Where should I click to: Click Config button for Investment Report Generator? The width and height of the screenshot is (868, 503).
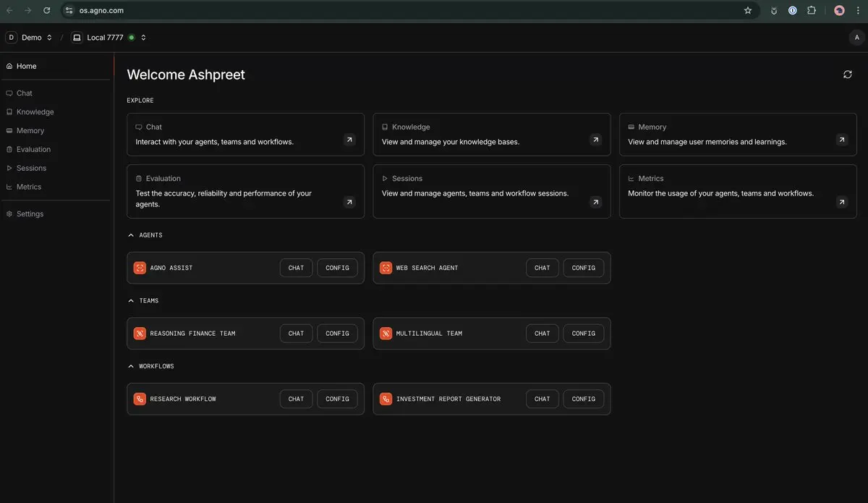[x=584, y=399]
